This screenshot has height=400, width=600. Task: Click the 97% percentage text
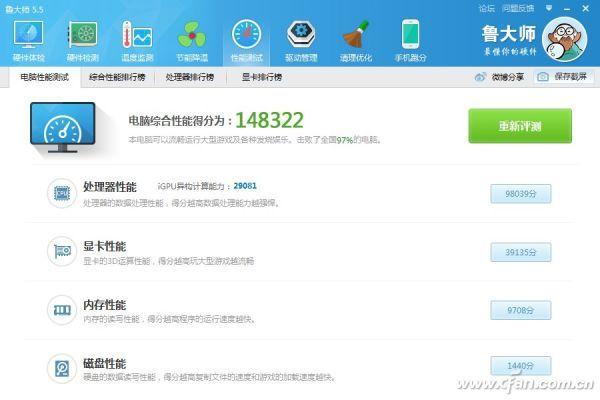(345, 140)
